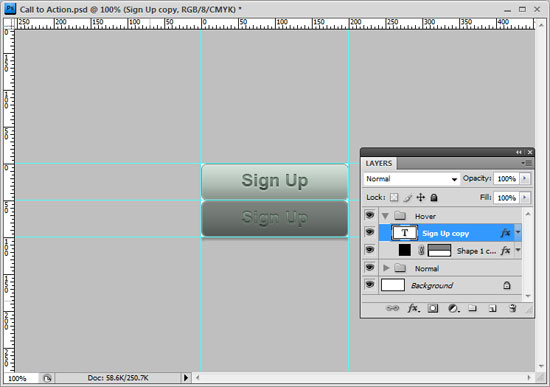Select the Sign Up copy layer

point(450,233)
